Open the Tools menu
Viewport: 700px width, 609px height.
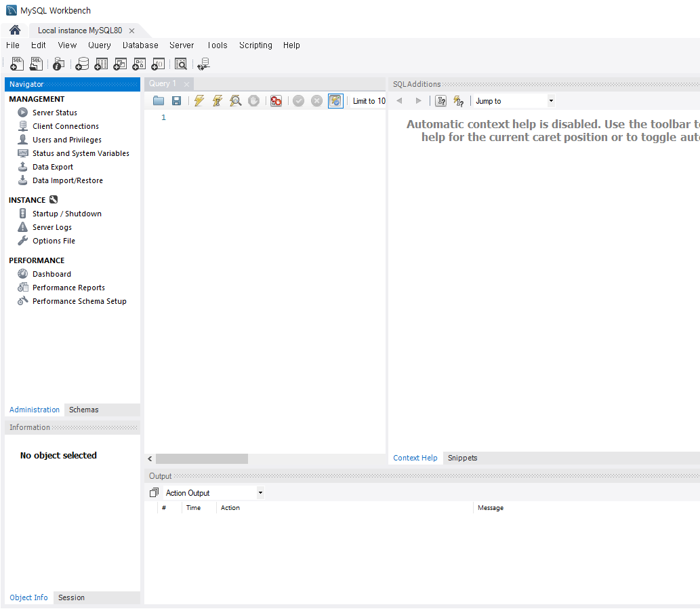point(218,45)
